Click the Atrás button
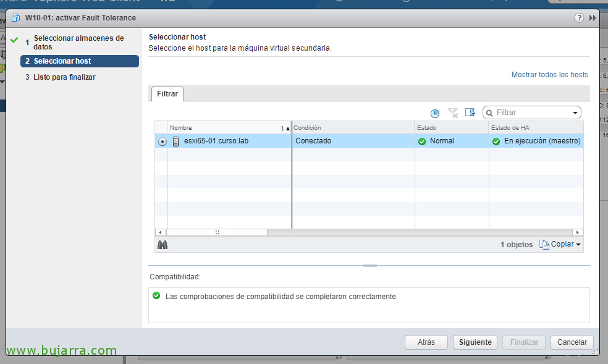Image resolution: width=608 pixels, height=364 pixels. pos(426,342)
